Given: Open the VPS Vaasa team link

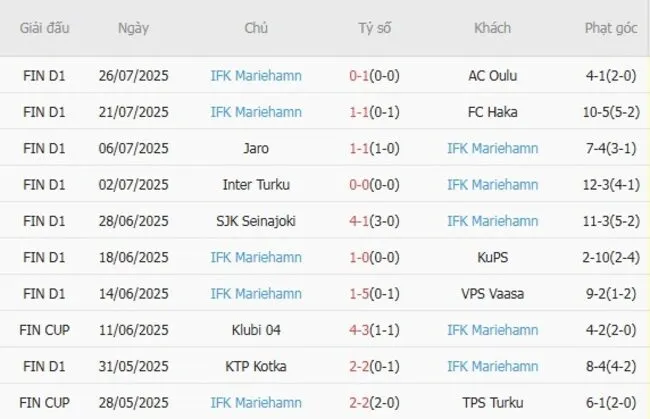Looking at the screenshot, I should point(492,293).
